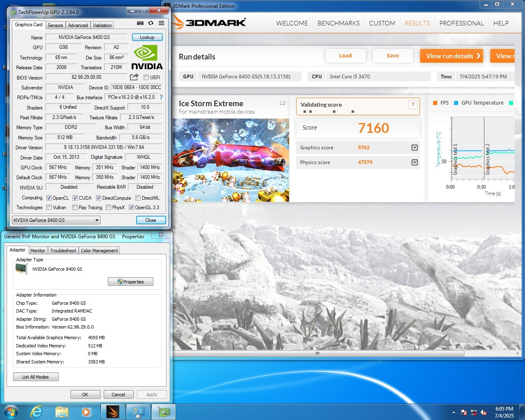Toggle the UEFI checkbox
Viewport: 525px width, 420px height.
146,77
